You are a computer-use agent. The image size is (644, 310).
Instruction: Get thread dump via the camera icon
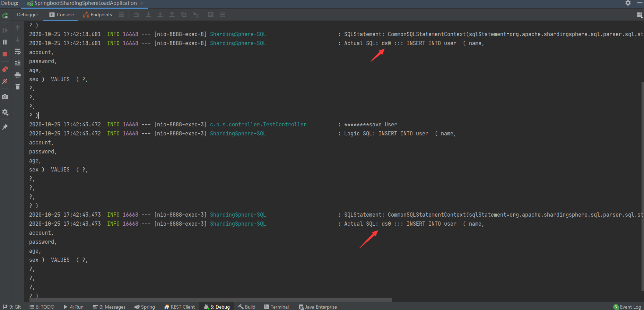tap(5, 97)
